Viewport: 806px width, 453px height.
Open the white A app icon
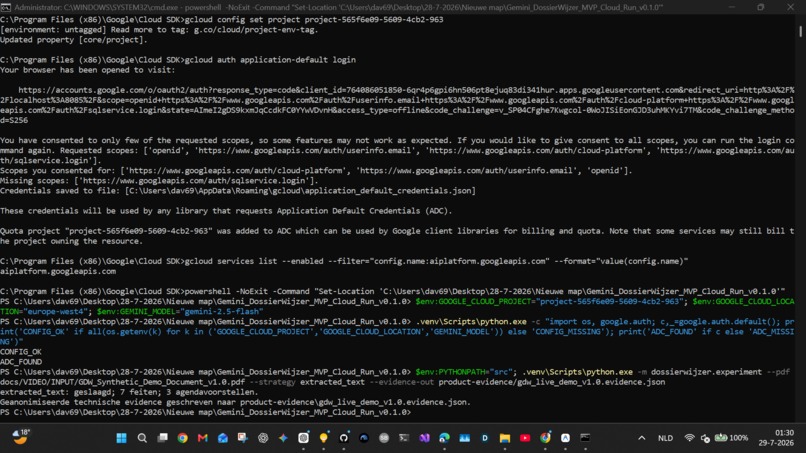[x=565, y=438]
